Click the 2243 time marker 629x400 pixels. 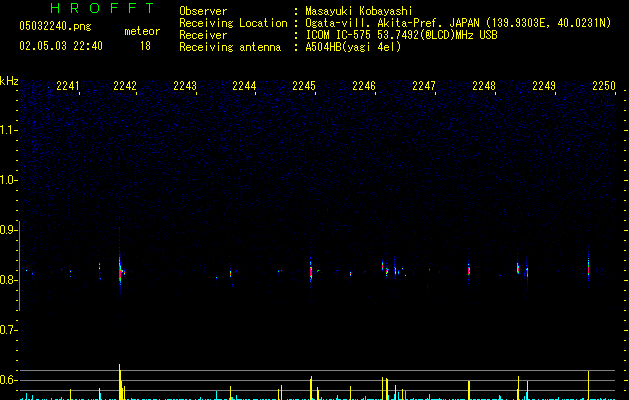click(x=185, y=86)
